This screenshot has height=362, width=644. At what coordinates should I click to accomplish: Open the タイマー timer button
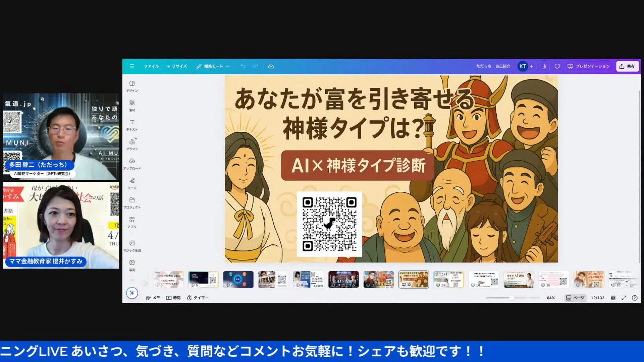(x=198, y=298)
